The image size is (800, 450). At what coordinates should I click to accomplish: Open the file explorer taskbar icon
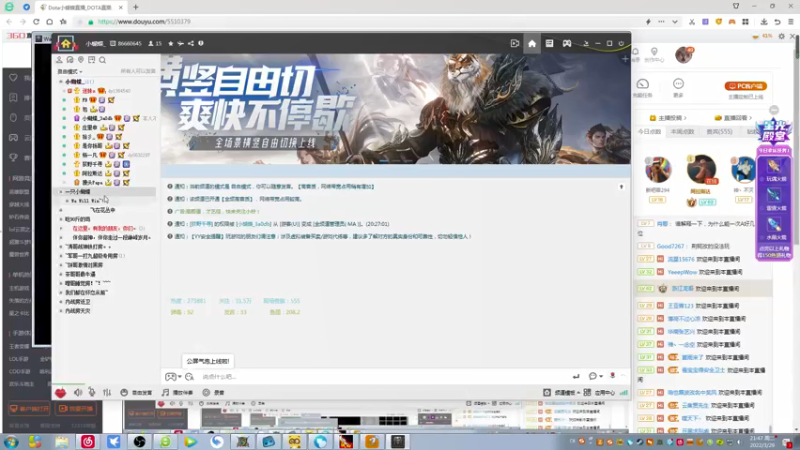coord(62,441)
